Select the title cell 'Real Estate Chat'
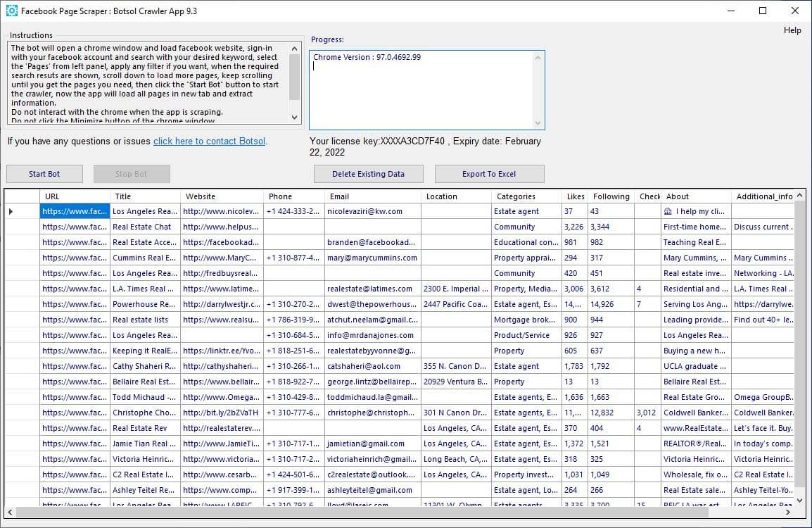This screenshot has height=528, width=812. [145, 227]
